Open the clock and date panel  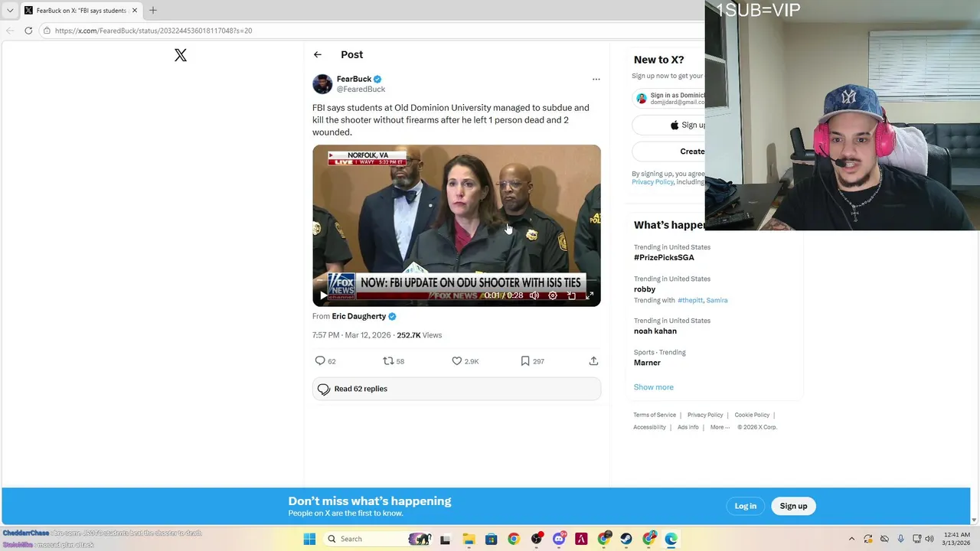pos(957,539)
